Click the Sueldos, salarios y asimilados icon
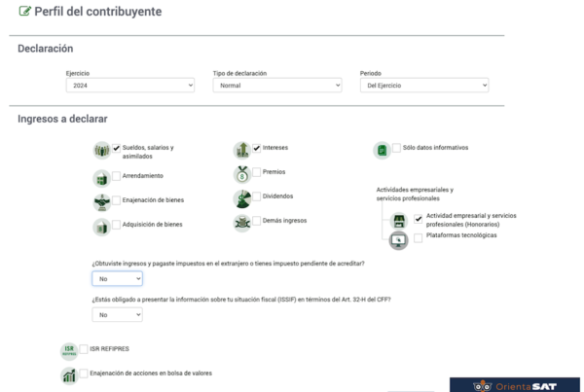 pyautogui.click(x=101, y=150)
